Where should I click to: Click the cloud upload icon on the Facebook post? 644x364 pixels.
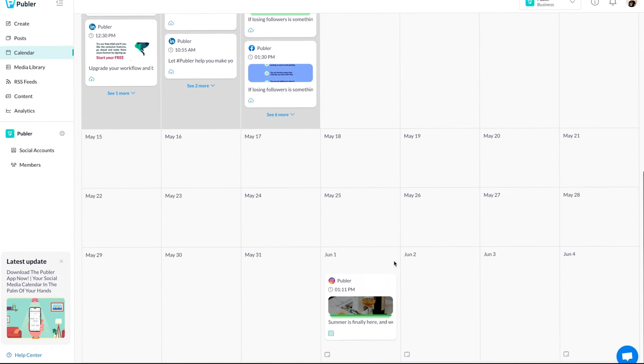tap(251, 101)
